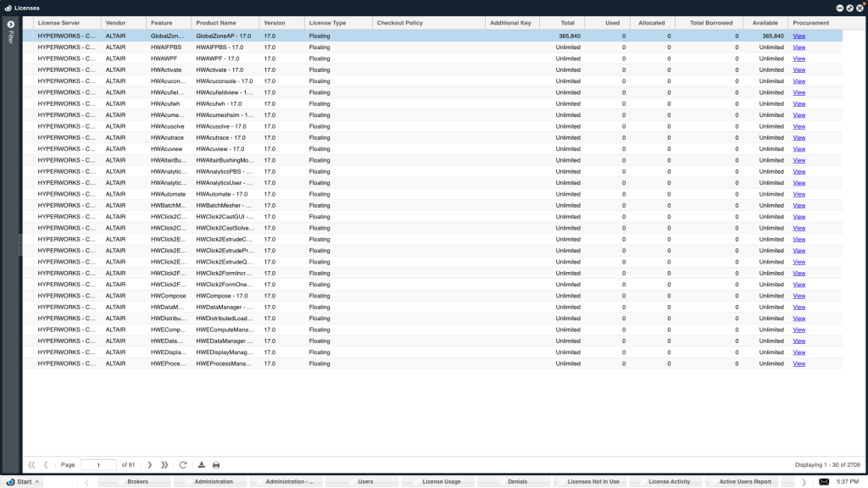Click the first-page navigation icon
This screenshot has height=488, width=868.
31,464
